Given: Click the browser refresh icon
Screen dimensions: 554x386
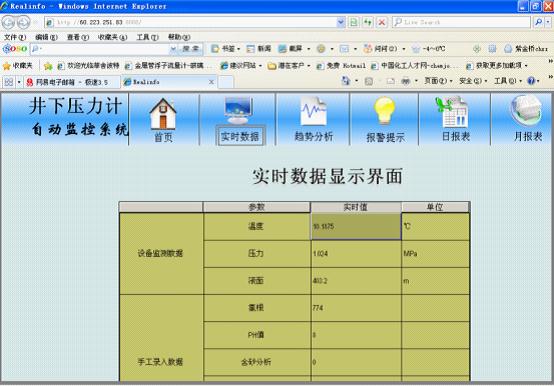Looking at the screenshot, I should coord(368,22).
